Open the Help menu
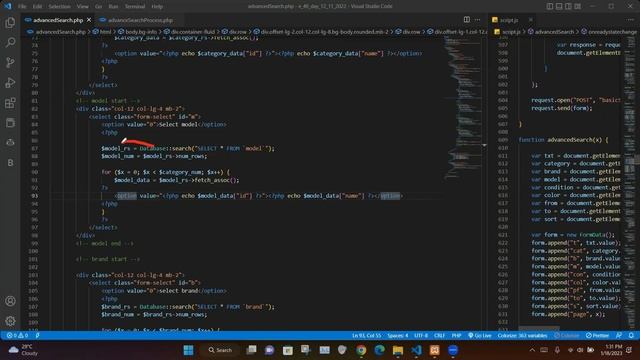Viewport: 640px width, 360px height. [x=157, y=7]
